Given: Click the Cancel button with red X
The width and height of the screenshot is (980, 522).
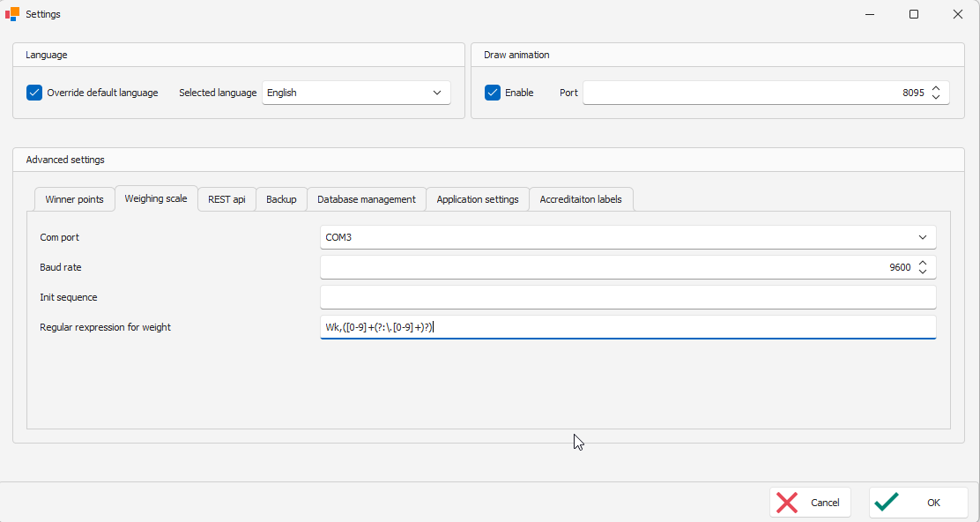Looking at the screenshot, I should [x=810, y=503].
